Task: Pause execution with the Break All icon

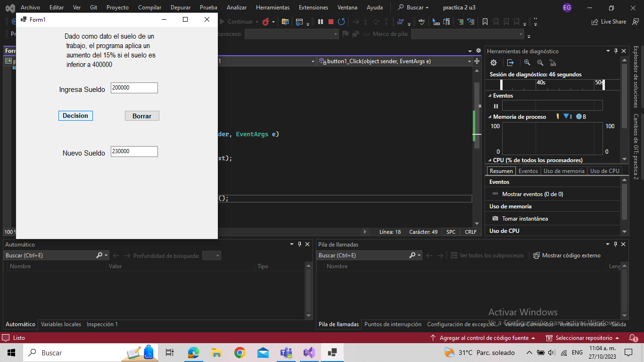Action: pos(320,21)
